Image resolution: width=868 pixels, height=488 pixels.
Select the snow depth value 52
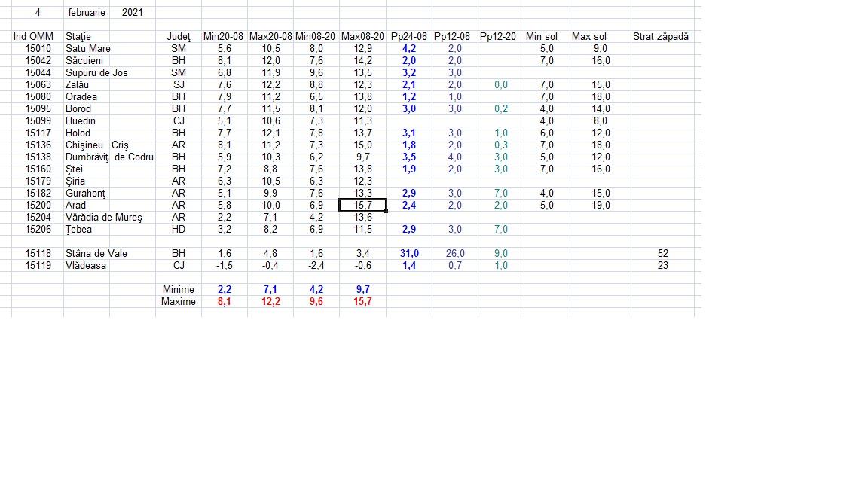(x=662, y=253)
